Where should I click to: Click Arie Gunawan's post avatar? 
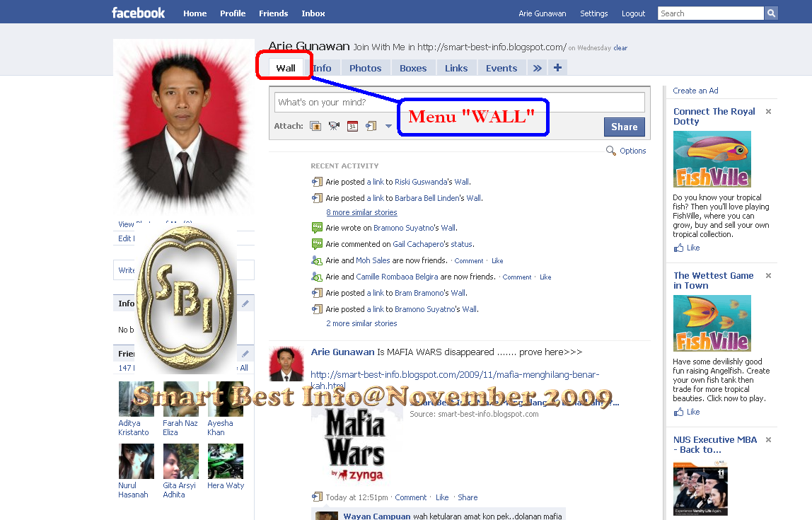point(286,364)
